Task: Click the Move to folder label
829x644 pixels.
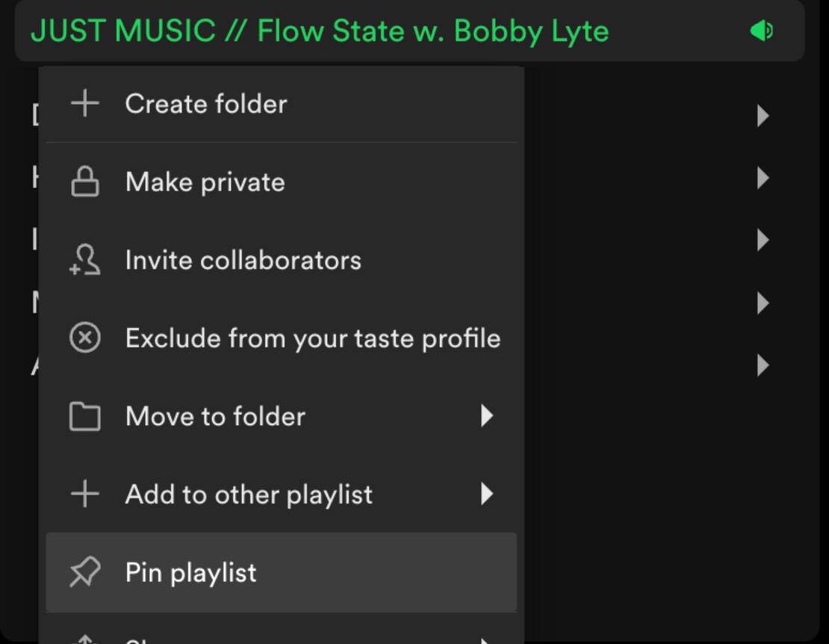Action: 215,417
